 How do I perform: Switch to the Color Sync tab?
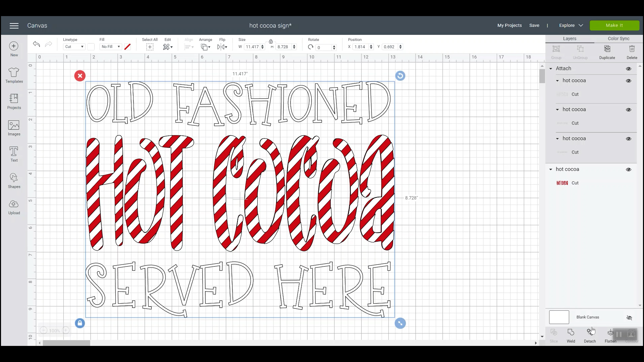(619, 38)
